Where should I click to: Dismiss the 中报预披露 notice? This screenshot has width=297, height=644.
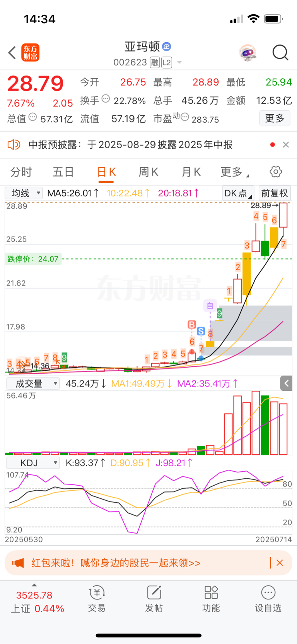click(x=286, y=145)
